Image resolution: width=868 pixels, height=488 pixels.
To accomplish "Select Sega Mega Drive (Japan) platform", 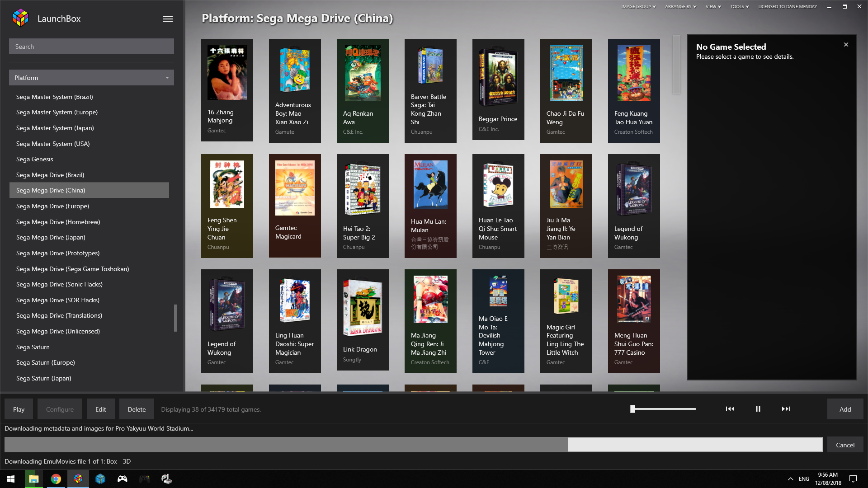I will pyautogui.click(x=89, y=237).
